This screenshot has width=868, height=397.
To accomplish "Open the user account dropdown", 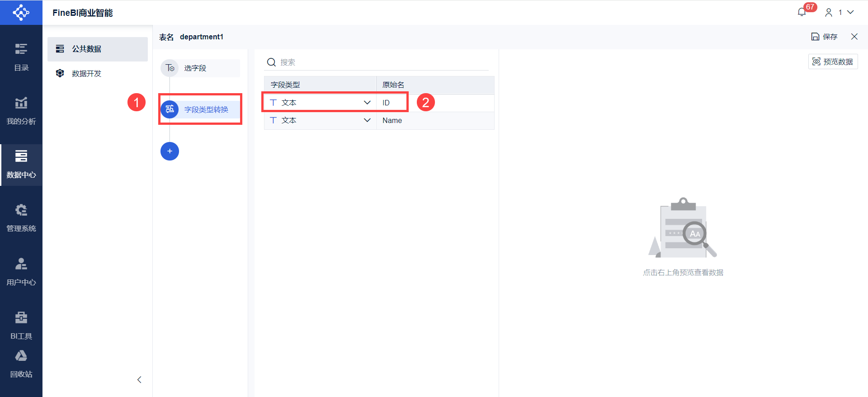I will tap(840, 12).
